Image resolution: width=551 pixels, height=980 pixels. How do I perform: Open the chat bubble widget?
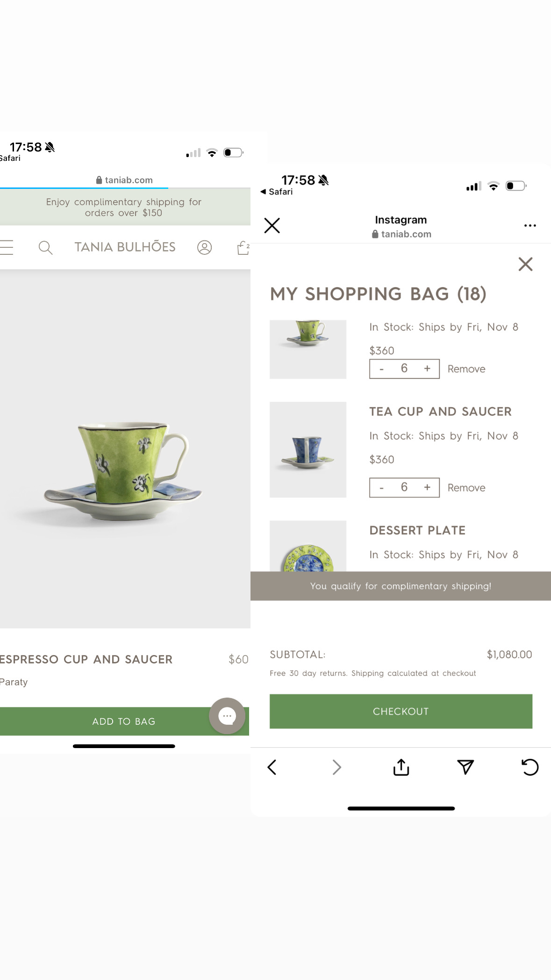coord(227,716)
